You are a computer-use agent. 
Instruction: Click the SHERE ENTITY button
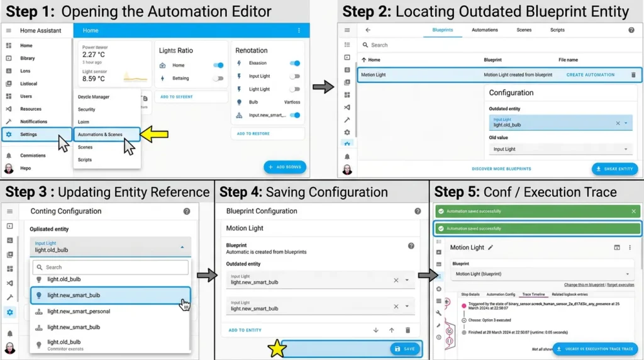click(615, 169)
